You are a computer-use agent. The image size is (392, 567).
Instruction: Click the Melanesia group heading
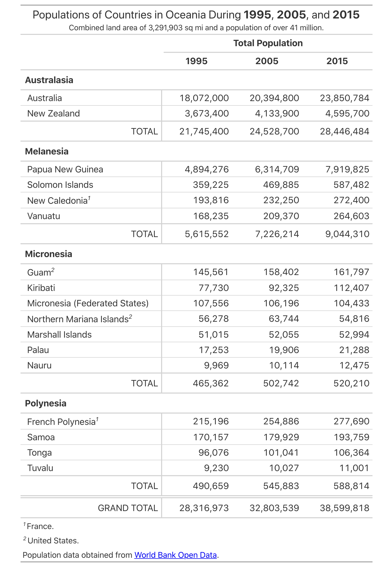pos(47,151)
